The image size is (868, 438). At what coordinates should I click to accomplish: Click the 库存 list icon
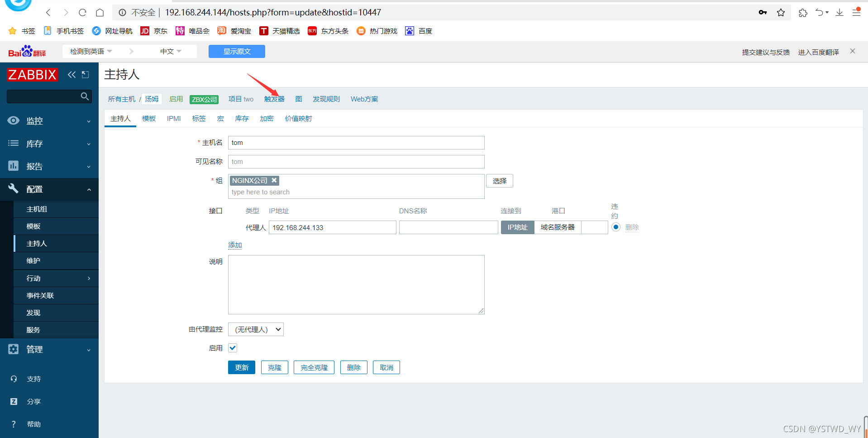click(14, 143)
